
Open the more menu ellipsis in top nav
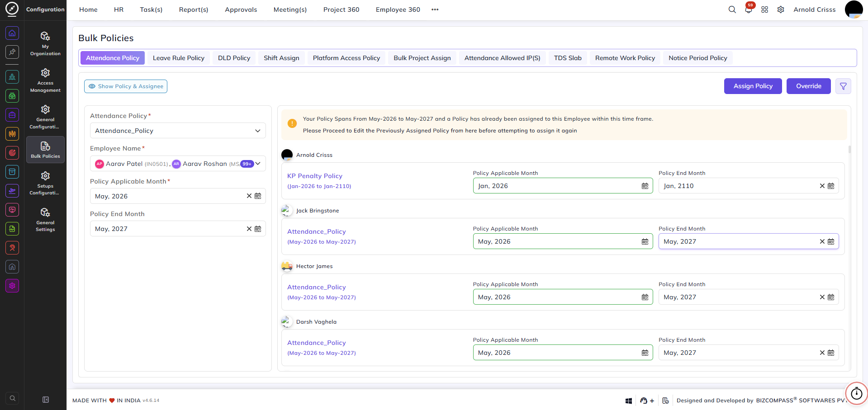pyautogui.click(x=435, y=9)
